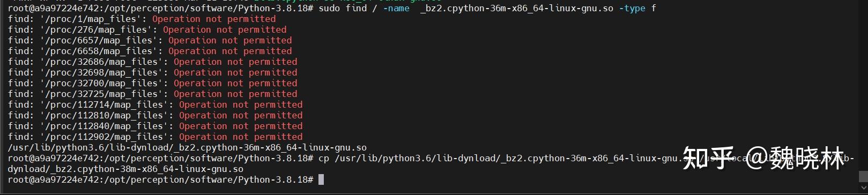Click '/proc/6657/map_files' error path
Image resolution: width=868 pixels, height=195 pixels.
[x=99, y=40]
